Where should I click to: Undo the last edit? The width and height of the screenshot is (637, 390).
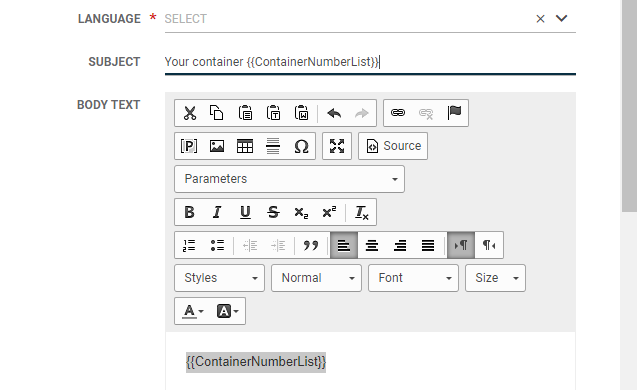point(334,113)
